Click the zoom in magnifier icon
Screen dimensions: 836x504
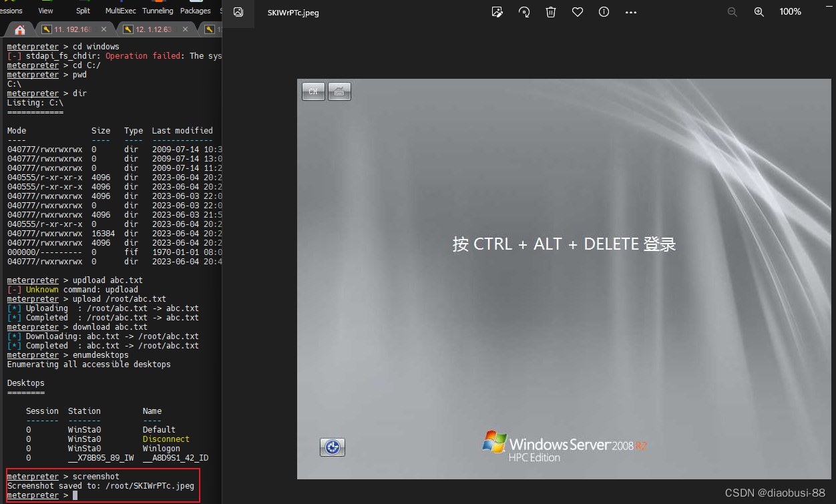(759, 12)
